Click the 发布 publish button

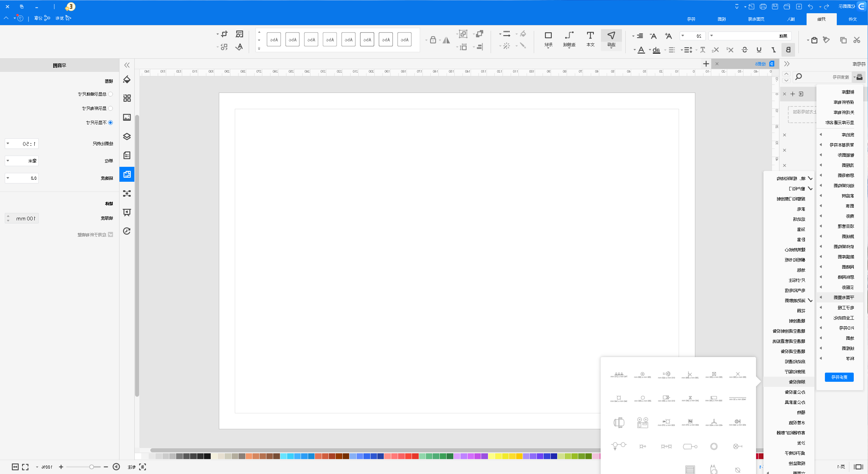63,18
